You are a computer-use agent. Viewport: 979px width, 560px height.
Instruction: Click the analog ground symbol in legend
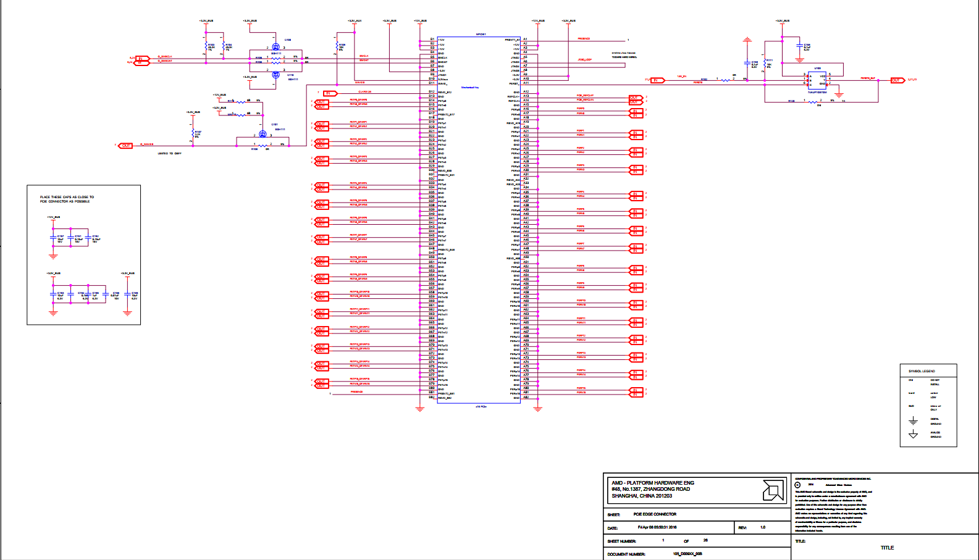[913, 435]
